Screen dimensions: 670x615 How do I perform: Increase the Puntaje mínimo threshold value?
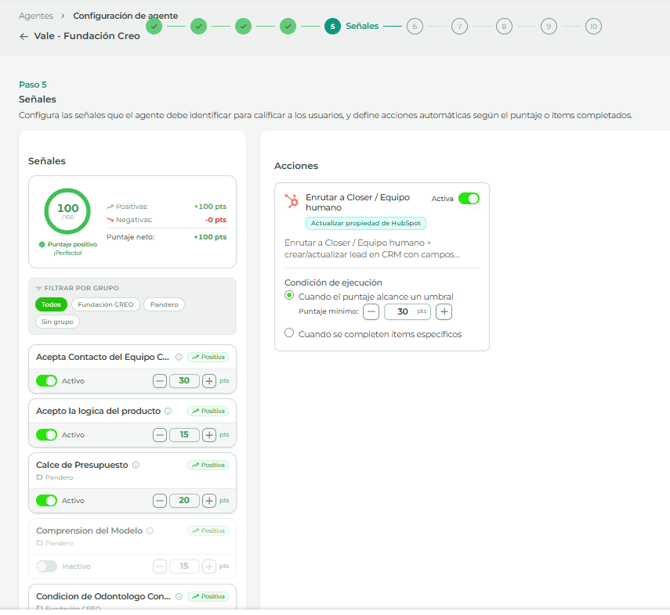(x=444, y=312)
